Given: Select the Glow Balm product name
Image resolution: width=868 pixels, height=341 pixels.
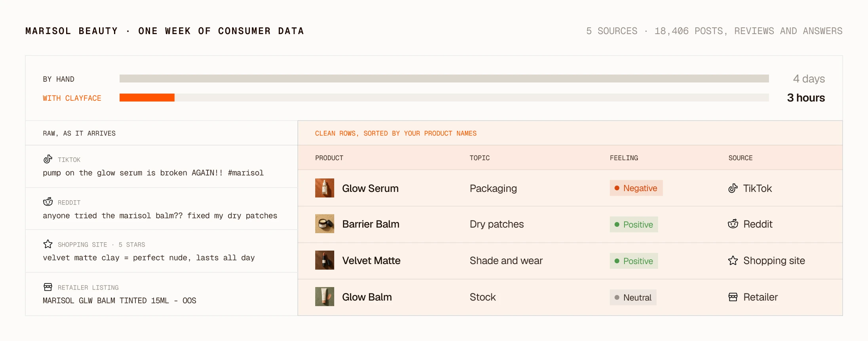Looking at the screenshot, I should point(367,297).
